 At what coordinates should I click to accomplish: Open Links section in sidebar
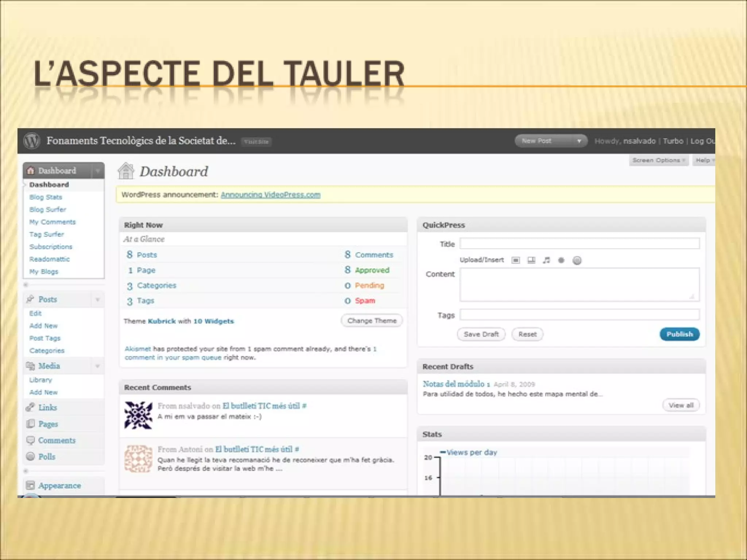(47, 407)
